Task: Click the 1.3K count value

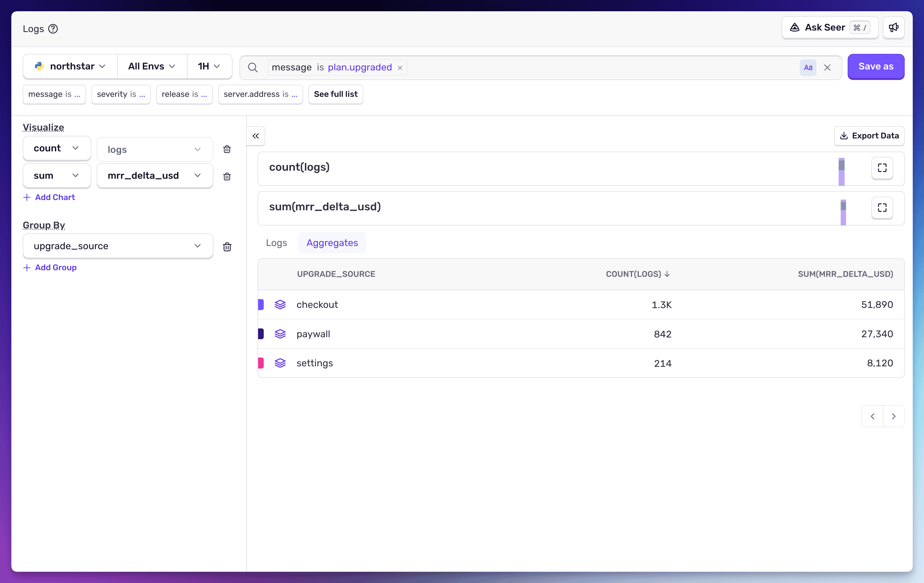Action: coord(662,305)
